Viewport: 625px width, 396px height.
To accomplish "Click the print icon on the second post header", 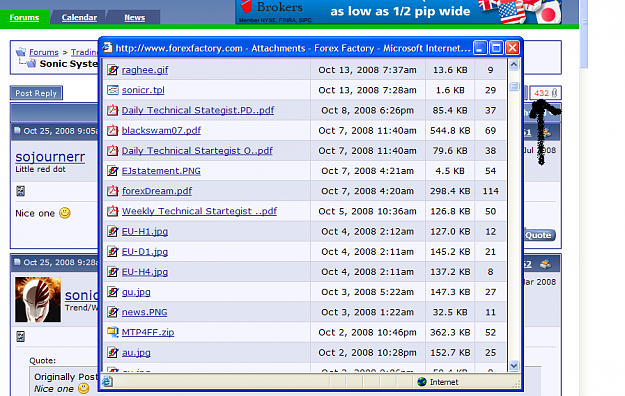I will (545, 264).
